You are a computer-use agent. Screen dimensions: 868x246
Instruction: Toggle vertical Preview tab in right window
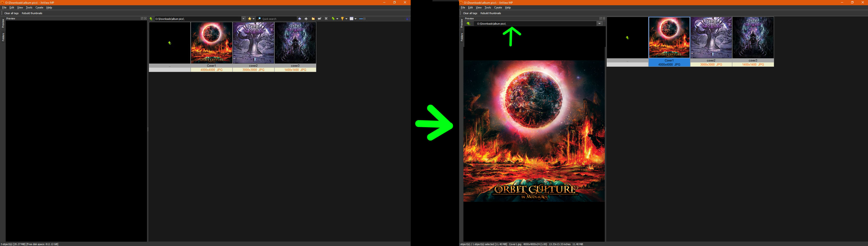(x=462, y=23)
